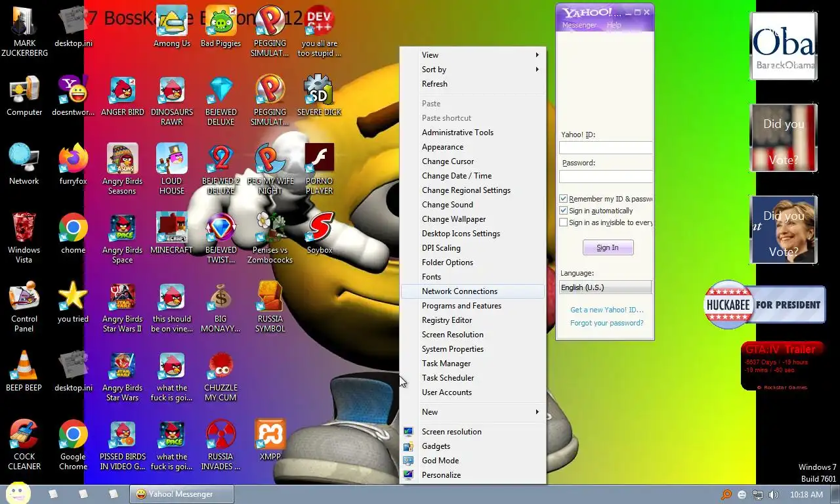
Task: Click the Password input field
Action: pyautogui.click(x=606, y=177)
